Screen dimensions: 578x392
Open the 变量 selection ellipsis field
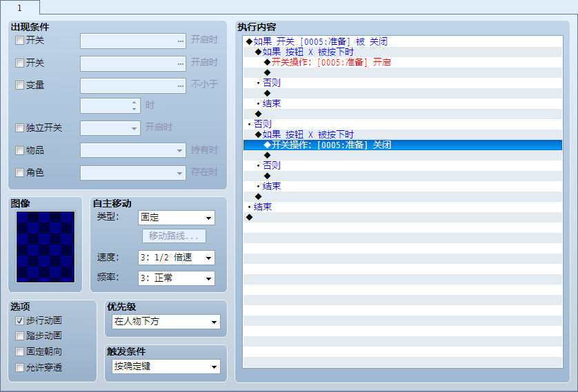pos(133,85)
